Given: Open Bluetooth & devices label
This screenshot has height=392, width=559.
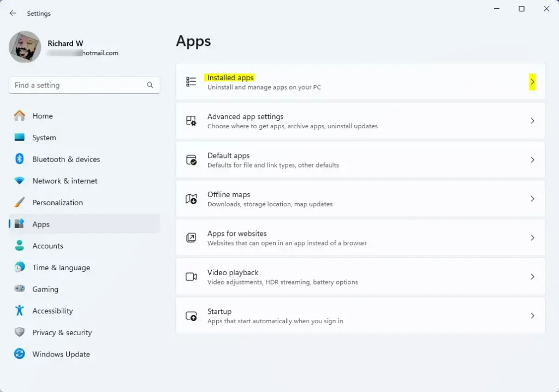Looking at the screenshot, I should point(66,159).
